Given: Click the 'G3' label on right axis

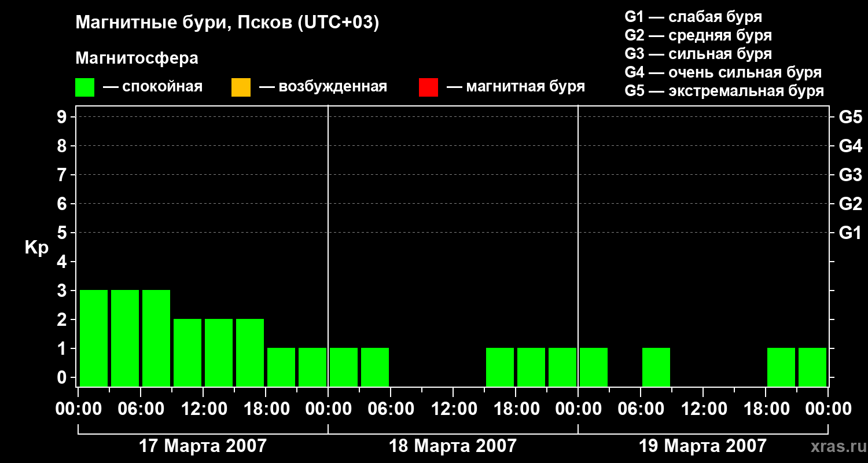Looking at the screenshot, I should click(851, 175).
